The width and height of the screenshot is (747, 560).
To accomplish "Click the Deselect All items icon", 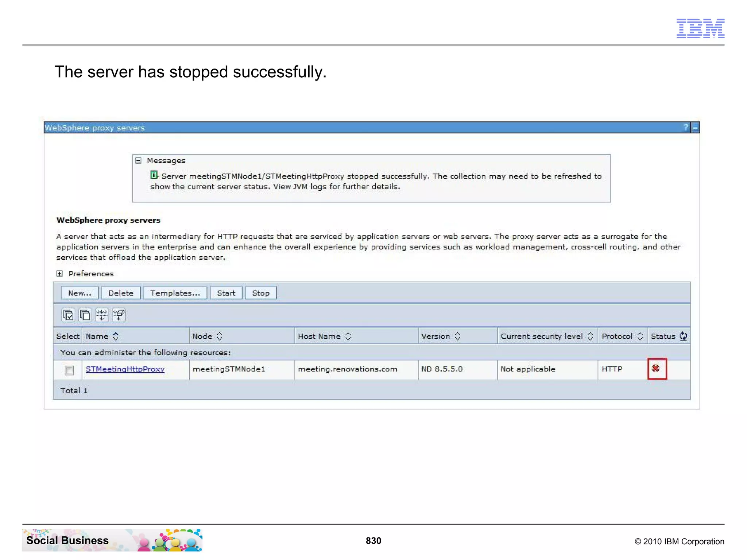I will tap(85, 315).
